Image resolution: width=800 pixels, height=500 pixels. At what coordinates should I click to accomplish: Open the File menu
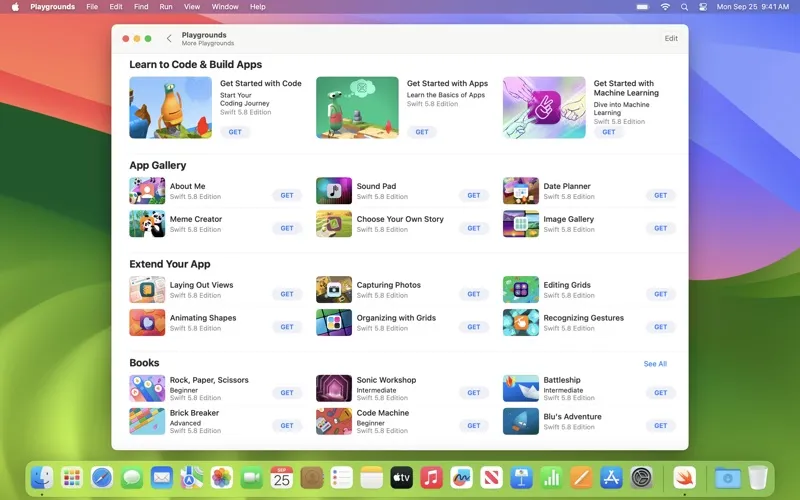(92, 7)
